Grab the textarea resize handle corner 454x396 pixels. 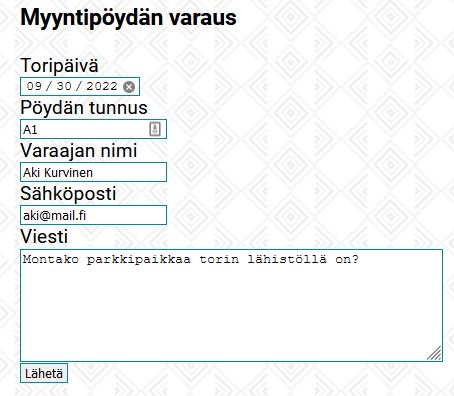click(x=434, y=353)
